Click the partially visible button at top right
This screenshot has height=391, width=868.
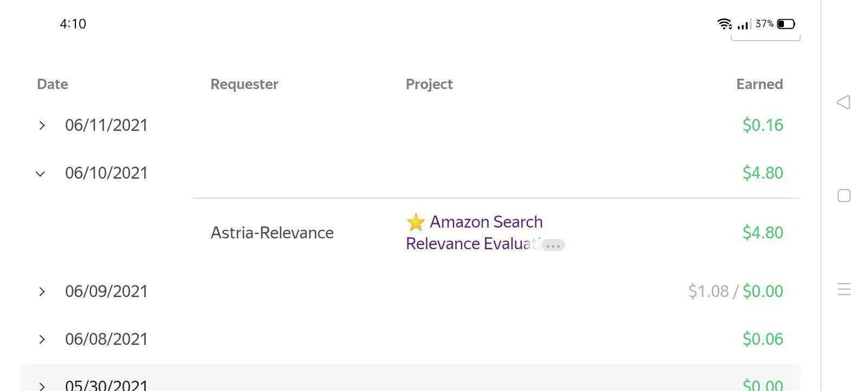point(765,37)
